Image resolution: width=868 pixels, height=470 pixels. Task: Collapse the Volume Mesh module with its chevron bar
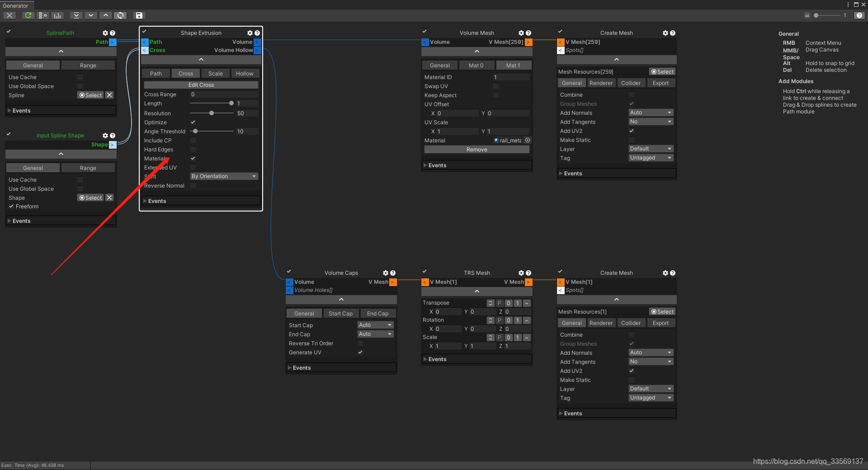coord(476,51)
